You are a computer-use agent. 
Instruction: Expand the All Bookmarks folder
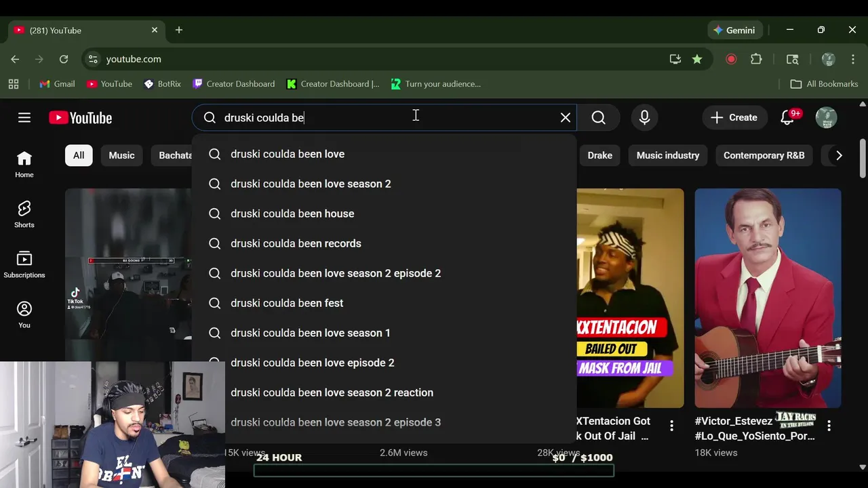(825, 84)
